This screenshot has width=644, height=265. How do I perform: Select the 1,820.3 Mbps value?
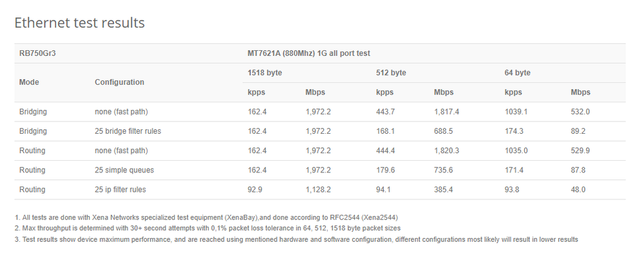point(447,151)
